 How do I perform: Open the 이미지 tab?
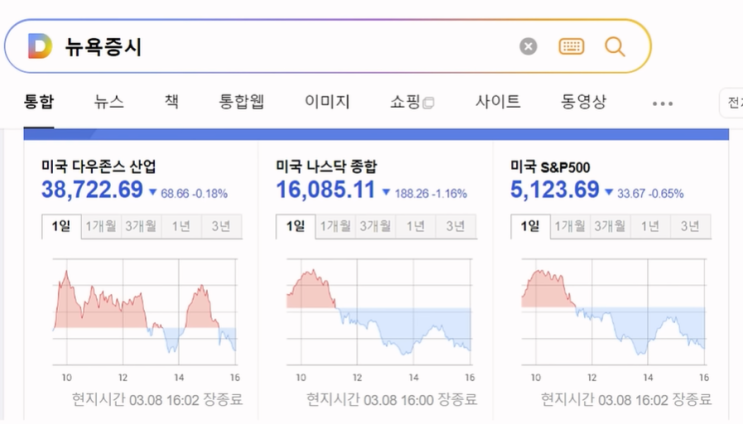click(327, 101)
